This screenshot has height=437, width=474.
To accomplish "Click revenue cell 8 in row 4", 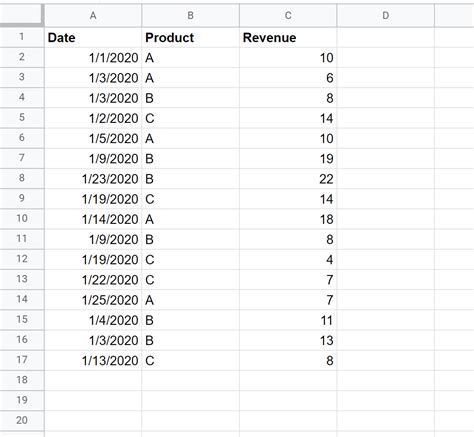I will [x=288, y=98].
